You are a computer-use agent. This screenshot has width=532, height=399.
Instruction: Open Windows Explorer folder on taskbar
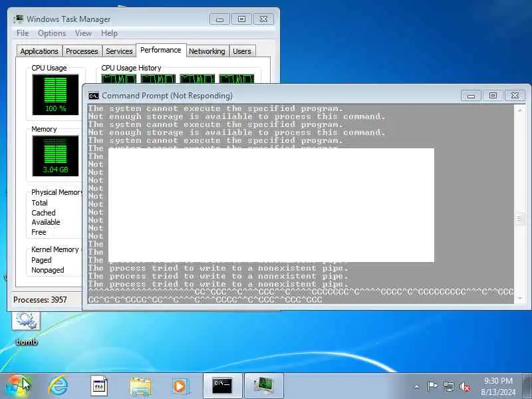coord(140,386)
